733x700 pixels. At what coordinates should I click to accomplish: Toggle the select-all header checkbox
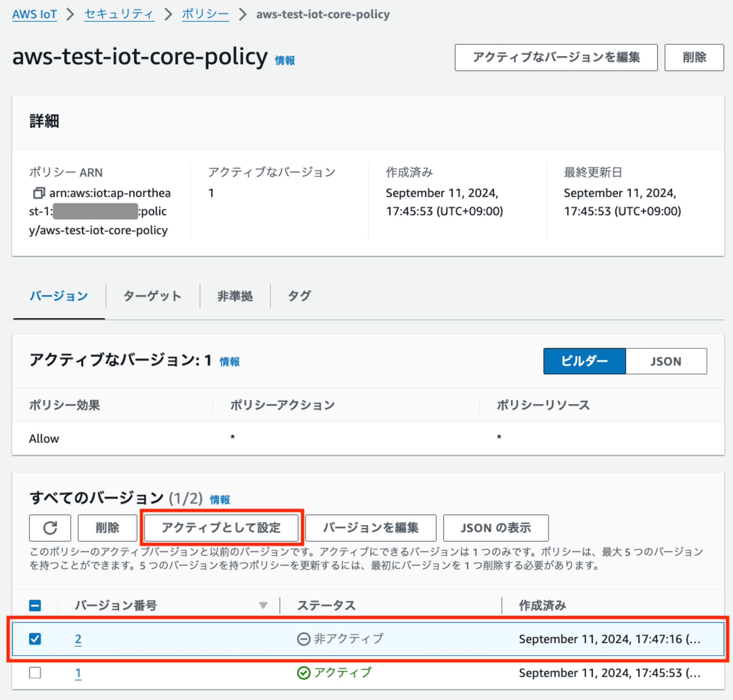[35, 605]
